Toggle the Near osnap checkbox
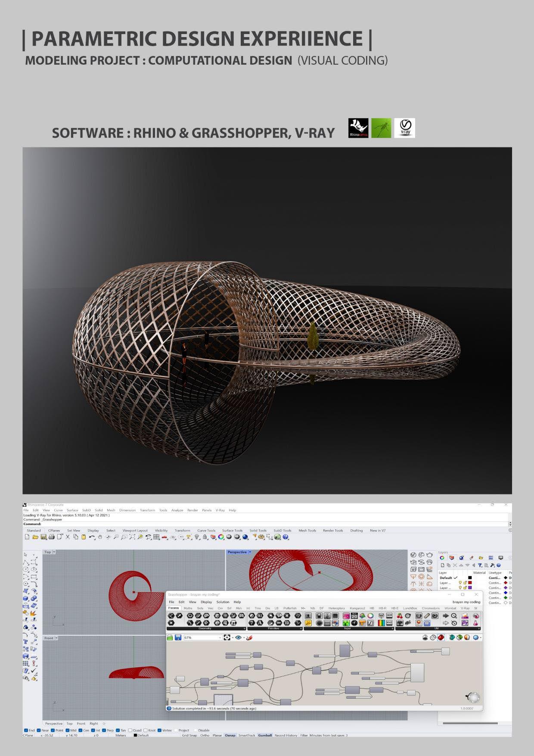Image resolution: width=534 pixels, height=756 pixels. pos(39,730)
